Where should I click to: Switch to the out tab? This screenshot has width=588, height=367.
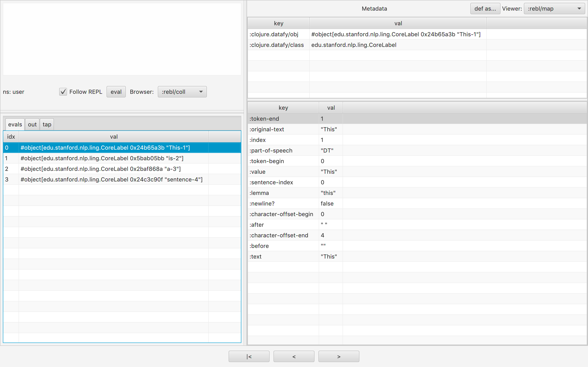32,125
